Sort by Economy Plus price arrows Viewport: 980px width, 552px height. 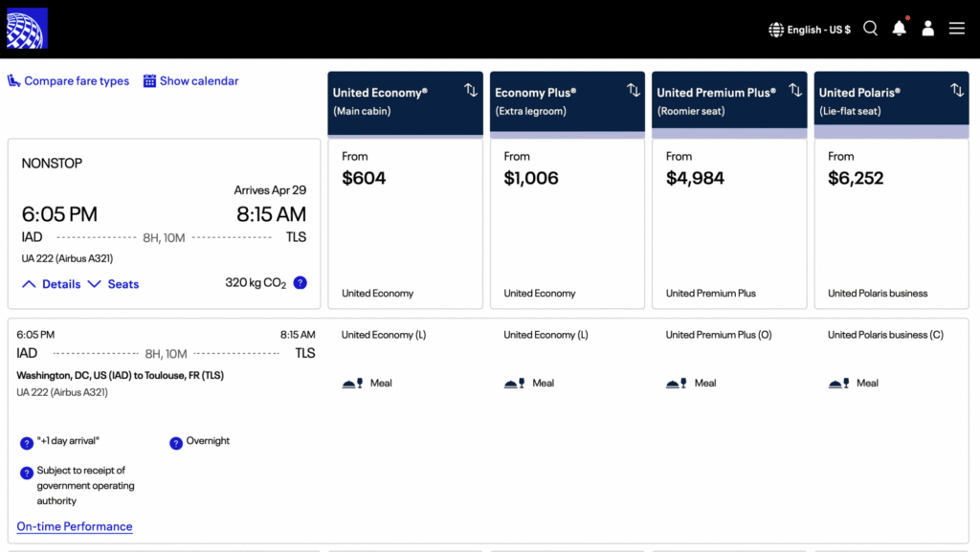(x=634, y=91)
